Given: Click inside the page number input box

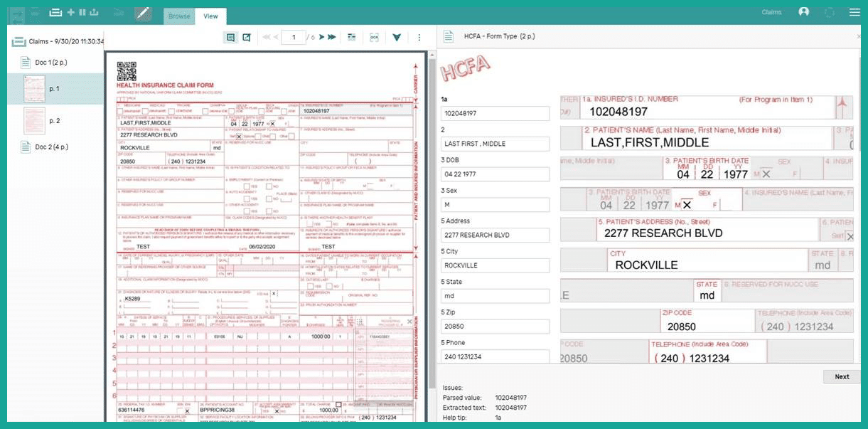Looking at the screenshot, I should coord(293,36).
